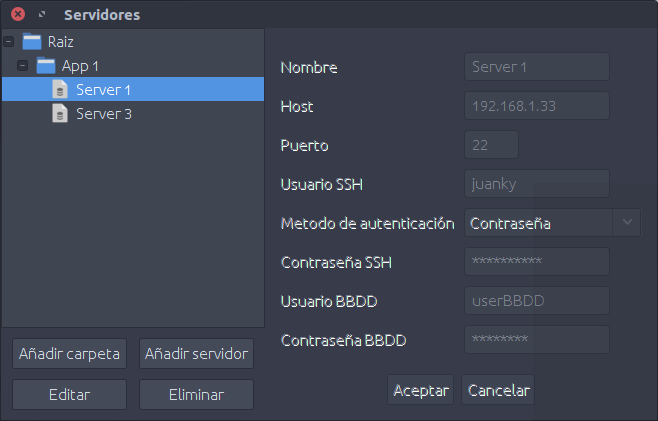Viewport: 658px width, 421px height.
Task: Select the Server 1 tree entry
Action: point(133,89)
